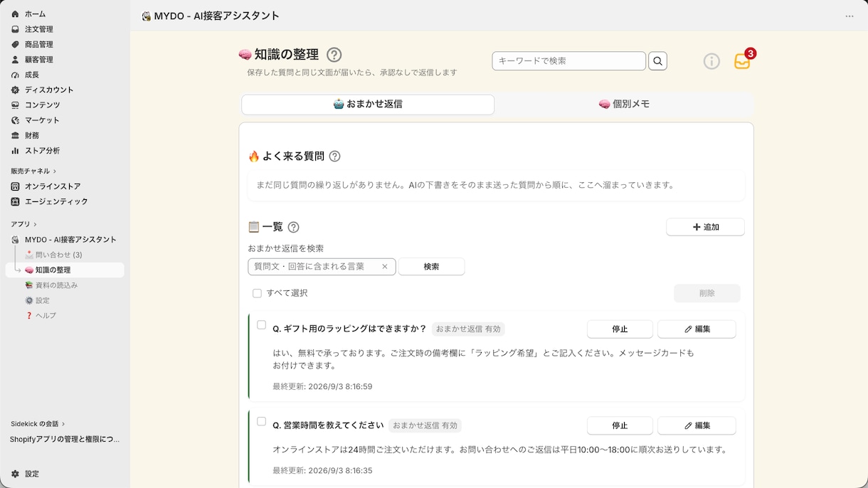Open Shopifyアプリの管理と権限 conversation link
Viewport: 868px width, 488px height.
[65, 440]
